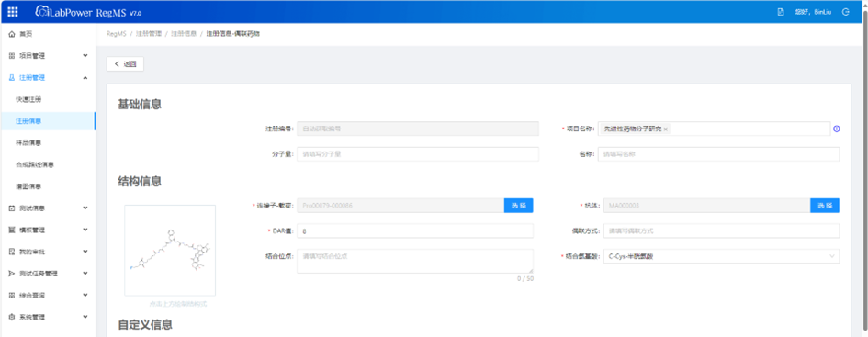Click the 注册编号 disabled field

418,129
